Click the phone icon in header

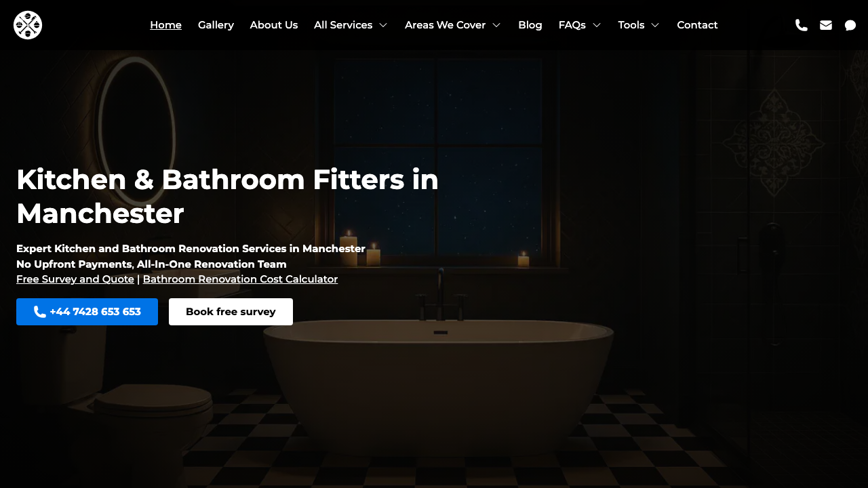(x=802, y=25)
